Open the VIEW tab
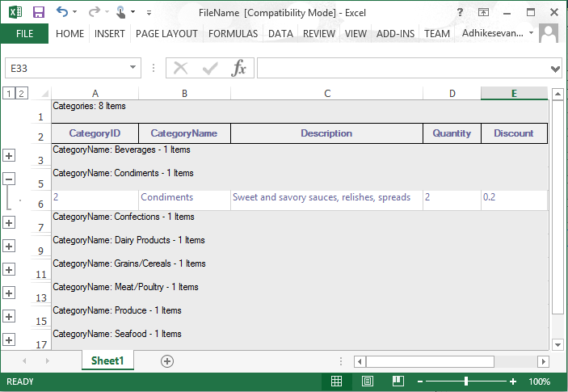This screenshot has width=568, height=392. (356, 34)
